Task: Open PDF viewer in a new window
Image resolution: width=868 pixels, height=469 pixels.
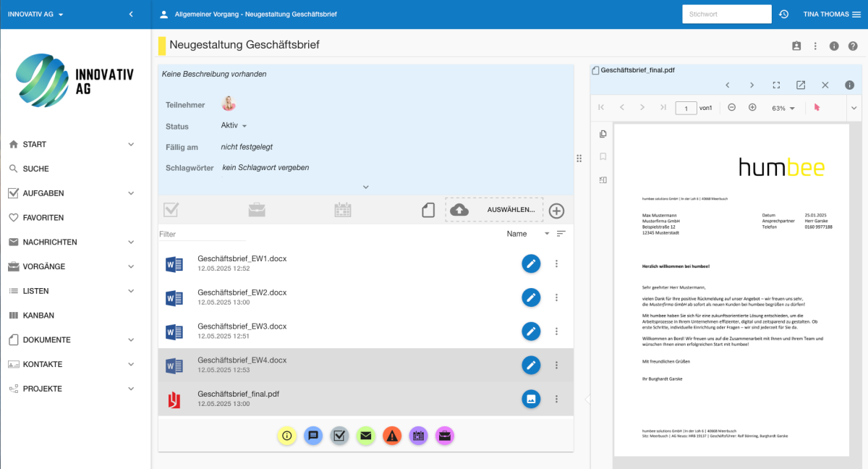Action: [801, 85]
